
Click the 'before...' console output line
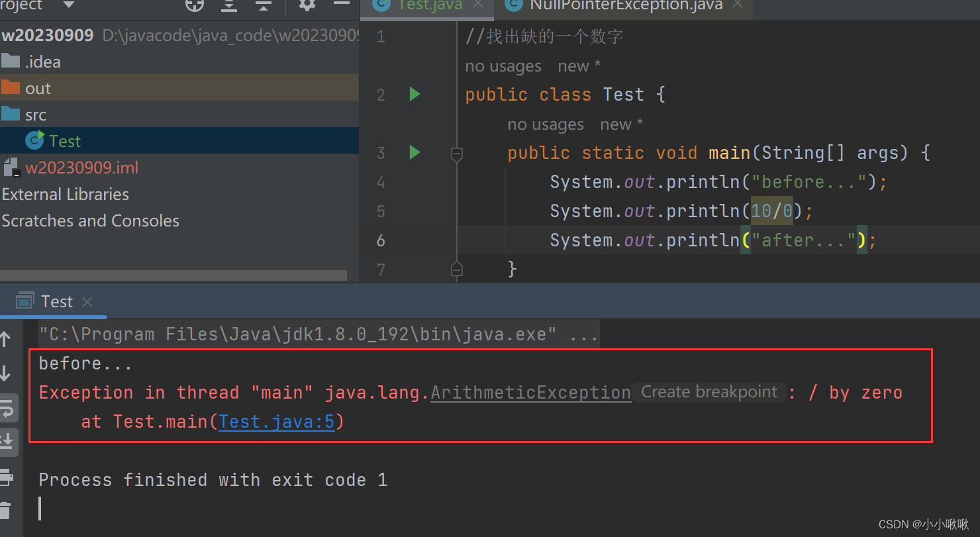(x=85, y=364)
